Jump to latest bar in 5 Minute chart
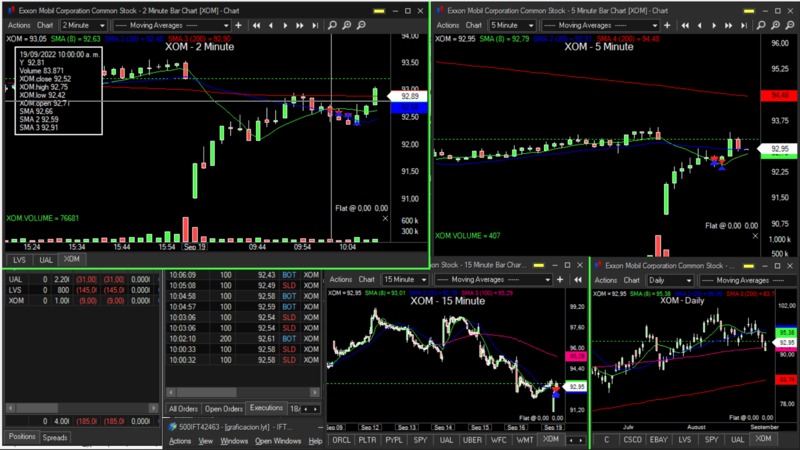 tap(745, 24)
